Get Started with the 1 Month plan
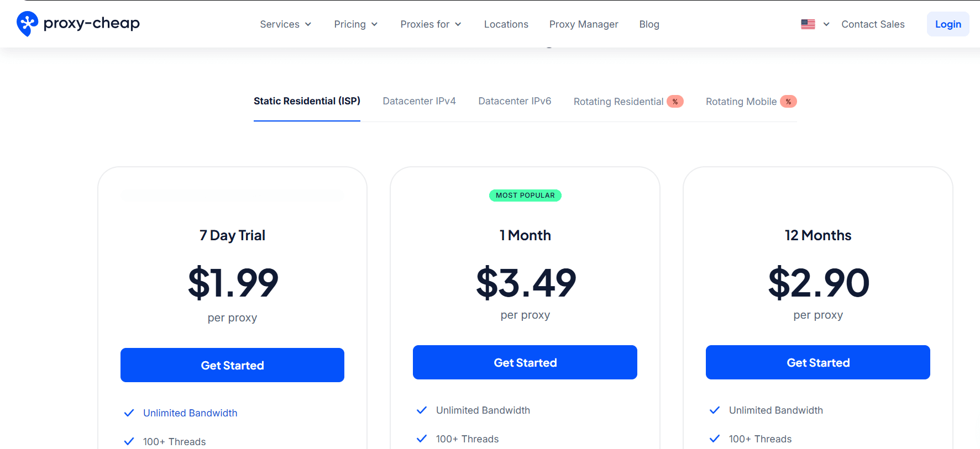This screenshot has width=980, height=449. [x=525, y=362]
